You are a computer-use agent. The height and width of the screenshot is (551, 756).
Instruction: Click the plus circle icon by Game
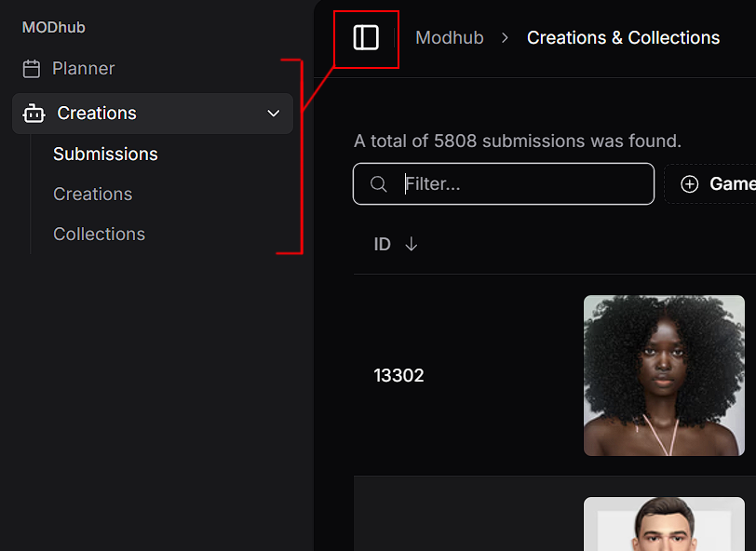pos(690,183)
